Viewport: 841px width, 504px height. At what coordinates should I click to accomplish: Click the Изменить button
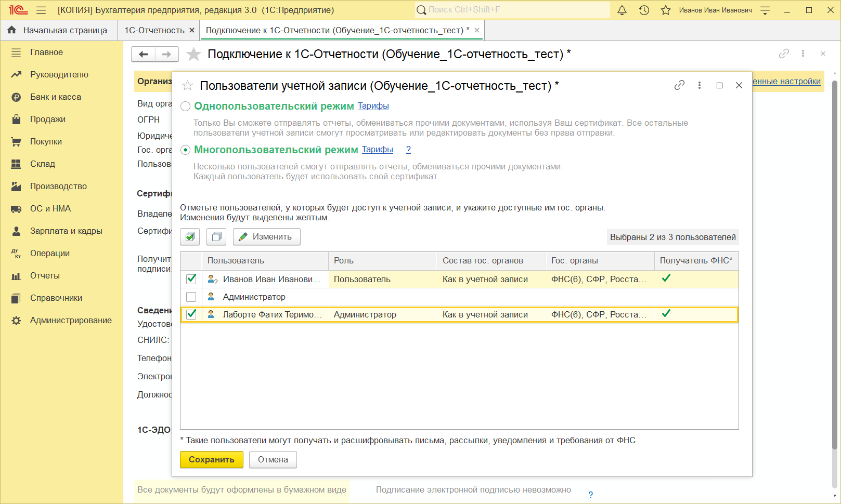coord(267,237)
